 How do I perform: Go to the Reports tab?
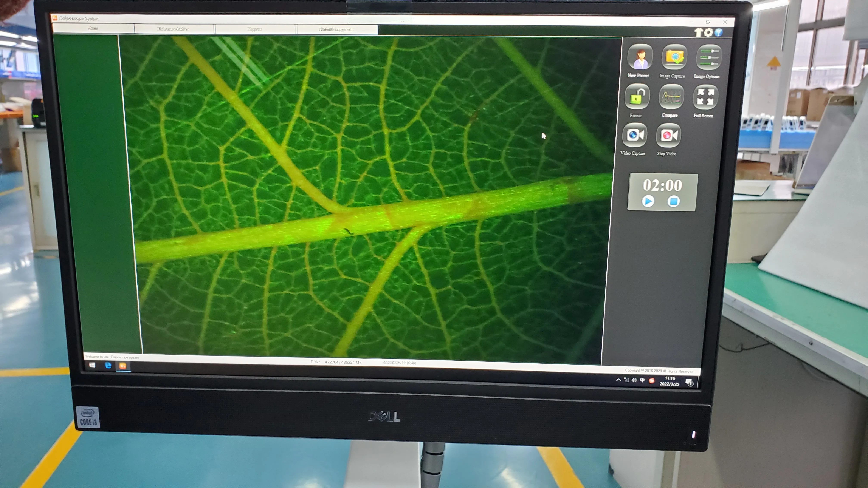click(x=255, y=29)
